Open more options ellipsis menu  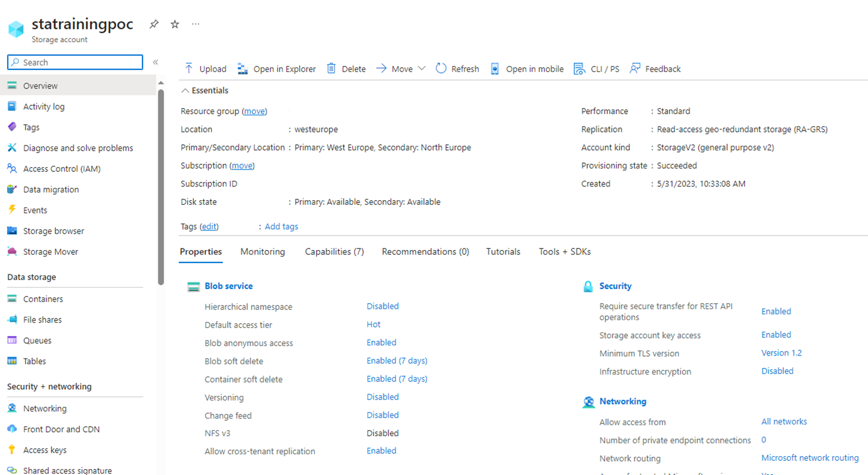click(195, 24)
